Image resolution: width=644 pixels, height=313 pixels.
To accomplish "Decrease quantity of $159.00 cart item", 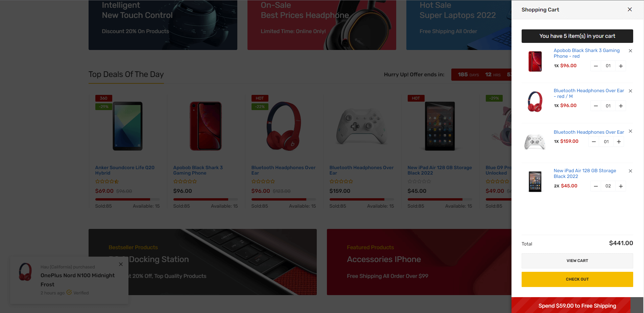I will click(594, 142).
